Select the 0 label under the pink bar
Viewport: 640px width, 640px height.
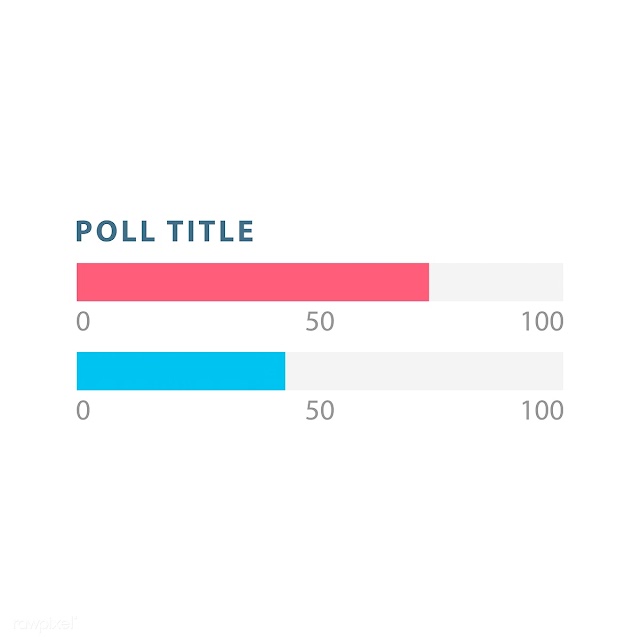83,321
